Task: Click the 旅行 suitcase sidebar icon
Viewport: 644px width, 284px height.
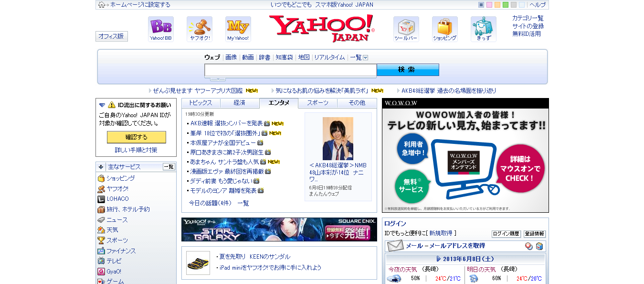Action: 101,209
